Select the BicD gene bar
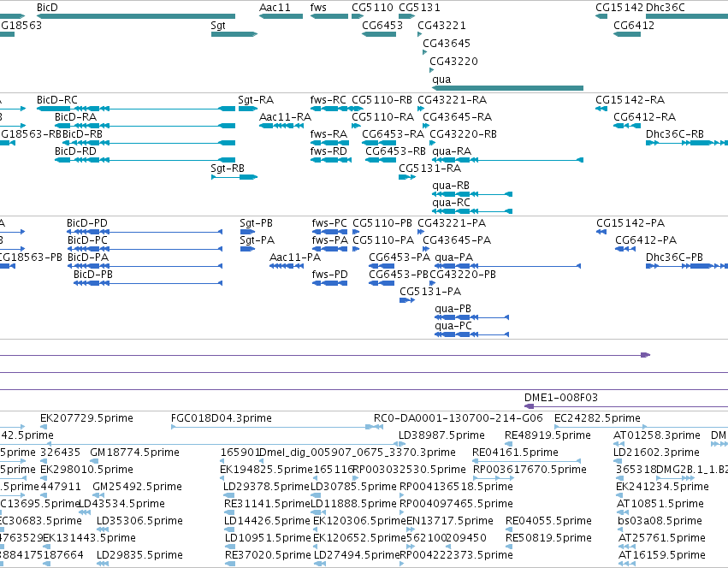This screenshot has width=728, height=568. click(x=135, y=16)
